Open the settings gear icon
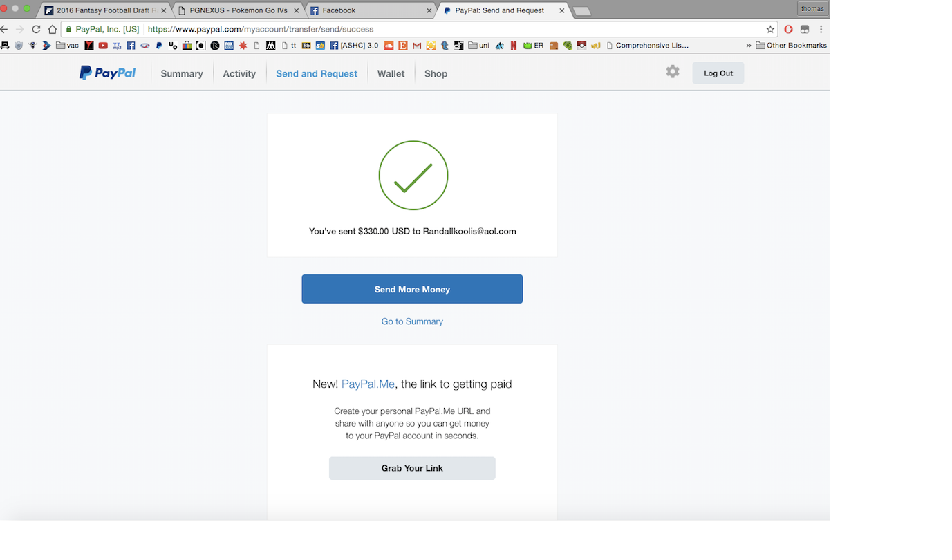Screen dimensions: 952x560 click(x=673, y=72)
